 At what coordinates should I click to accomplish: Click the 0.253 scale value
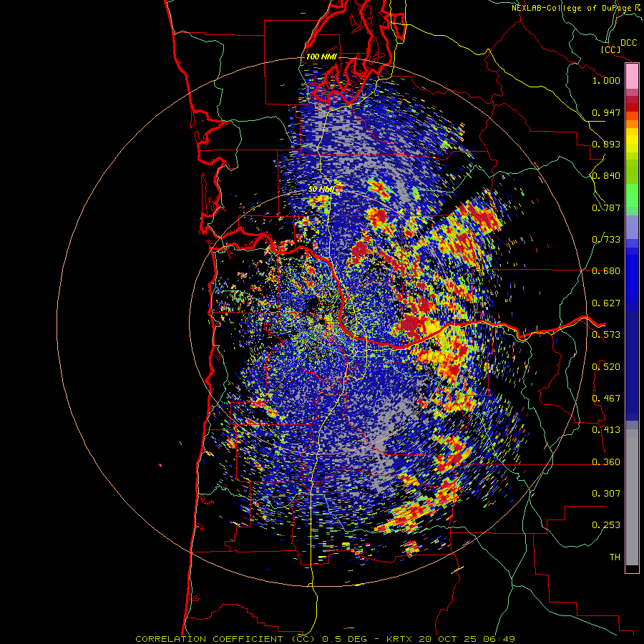[606, 525]
